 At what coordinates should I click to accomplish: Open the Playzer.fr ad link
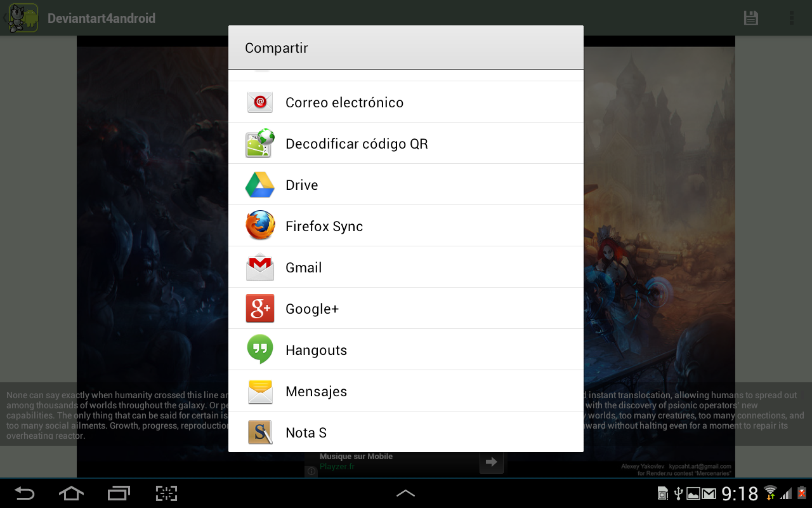tap(337, 467)
